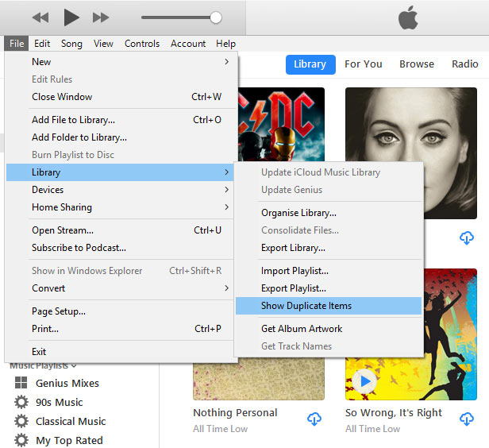The width and height of the screenshot is (489, 448).
Task: Open the Edit menu
Action: click(42, 44)
